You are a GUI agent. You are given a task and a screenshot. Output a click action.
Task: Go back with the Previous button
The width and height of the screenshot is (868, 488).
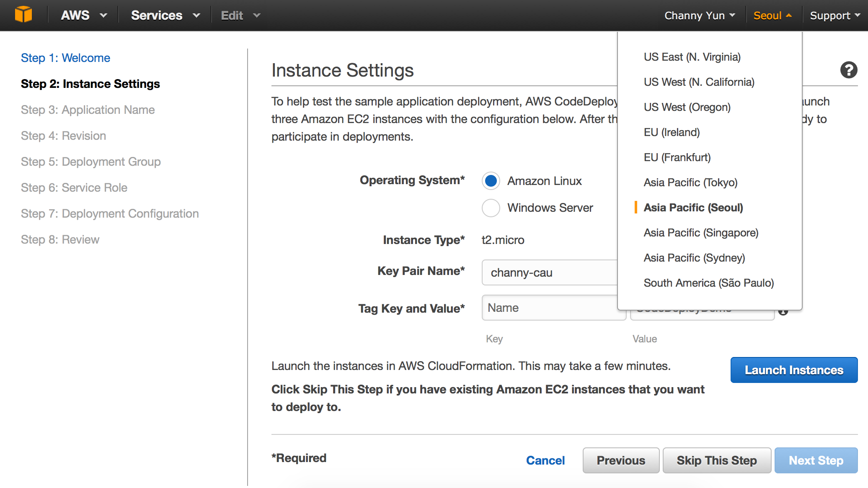click(620, 460)
